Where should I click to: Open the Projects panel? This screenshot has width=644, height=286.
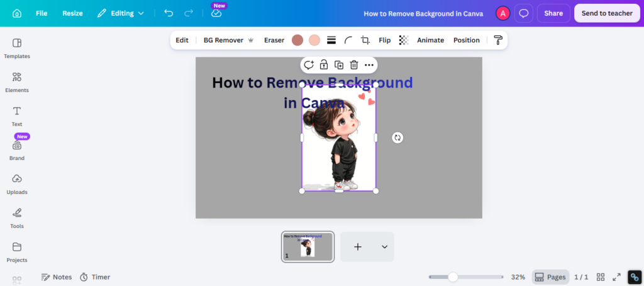(17, 252)
